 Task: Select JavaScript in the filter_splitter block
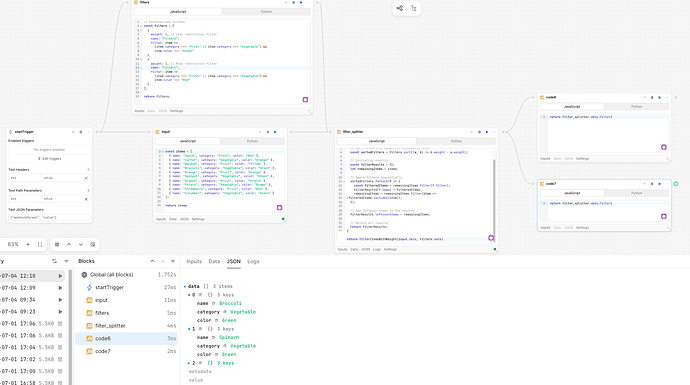377,141
